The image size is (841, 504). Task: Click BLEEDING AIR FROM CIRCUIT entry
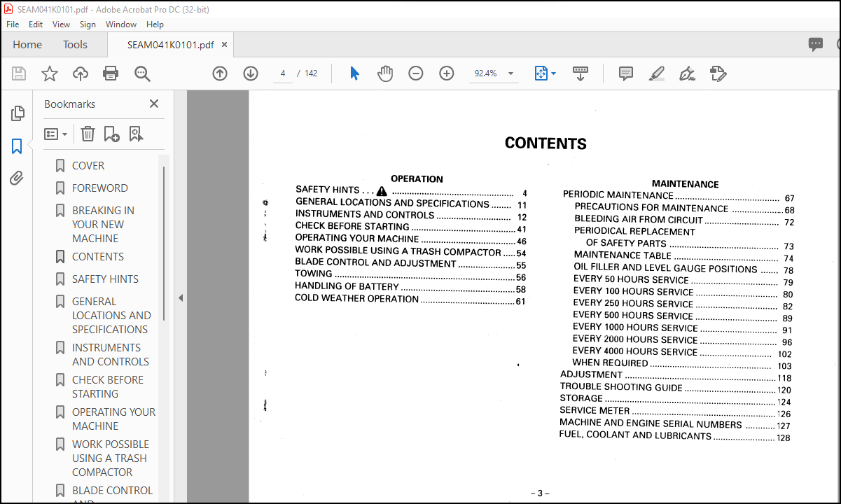click(x=684, y=220)
